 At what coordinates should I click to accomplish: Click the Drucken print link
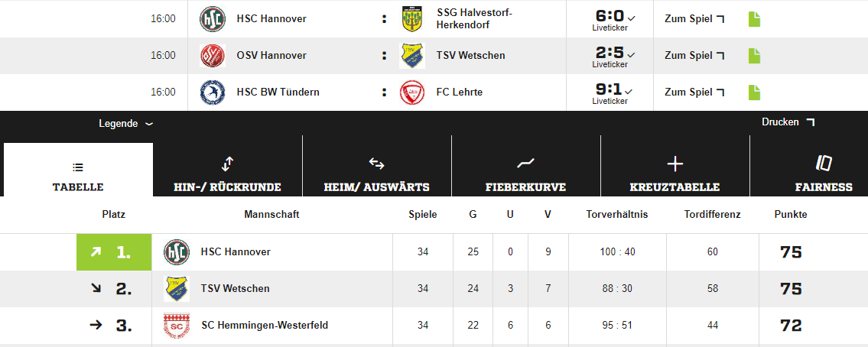788,122
